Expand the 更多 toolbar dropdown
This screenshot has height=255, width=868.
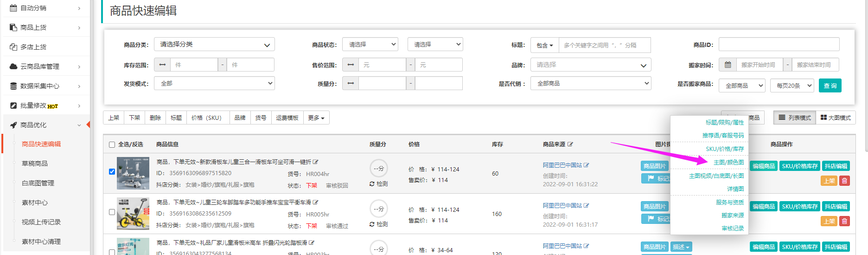(x=316, y=118)
